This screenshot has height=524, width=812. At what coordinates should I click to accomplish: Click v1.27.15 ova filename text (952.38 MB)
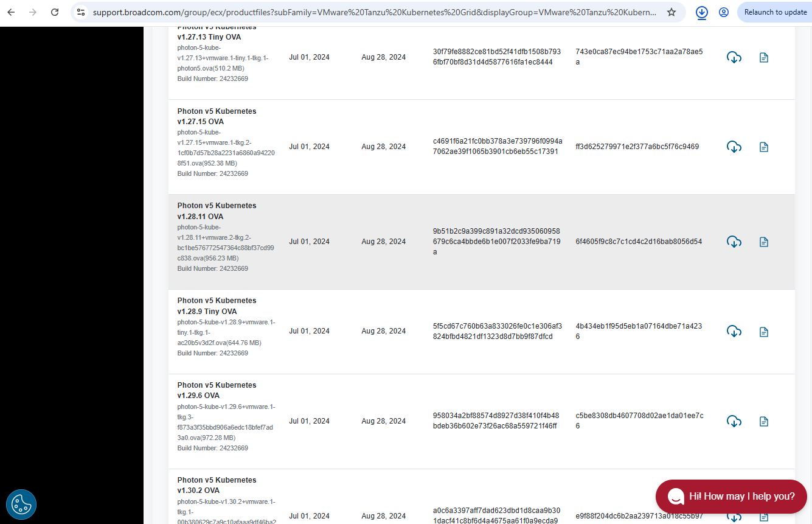coord(226,148)
